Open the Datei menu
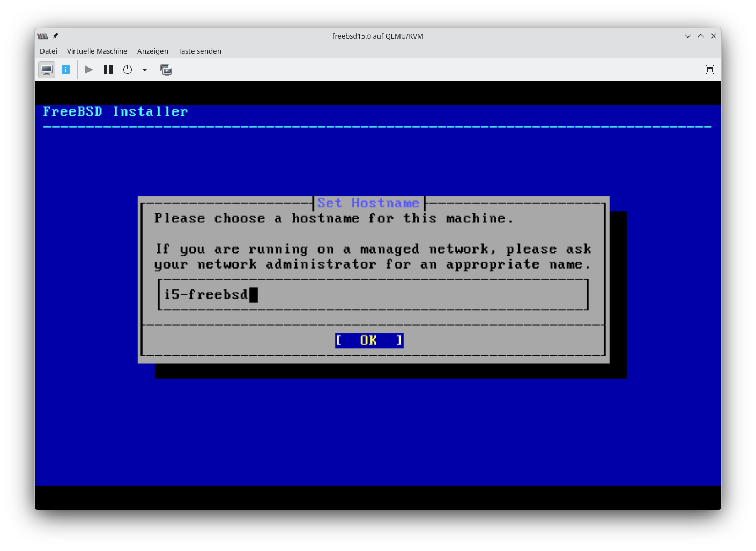Image resolution: width=756 pixels, height=551 pixels. (48, 51)
